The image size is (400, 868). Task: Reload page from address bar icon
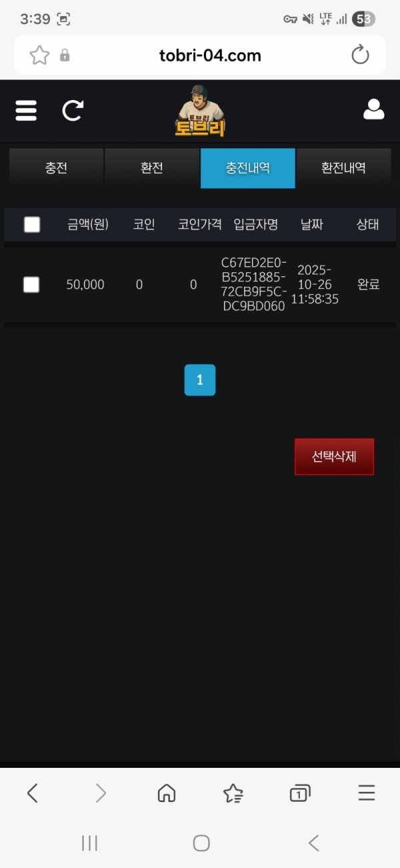(360, 55)
